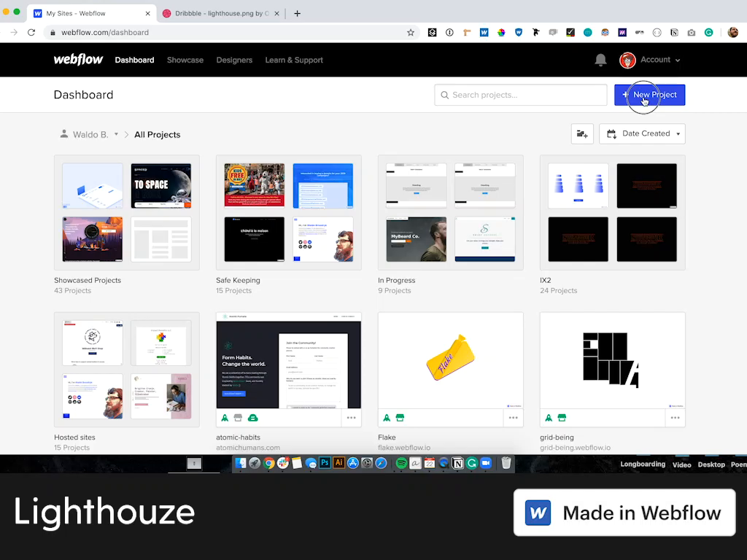Open the IX2 folder
The height and width of the screenshot is (560, 747).
tap(613, 212)
